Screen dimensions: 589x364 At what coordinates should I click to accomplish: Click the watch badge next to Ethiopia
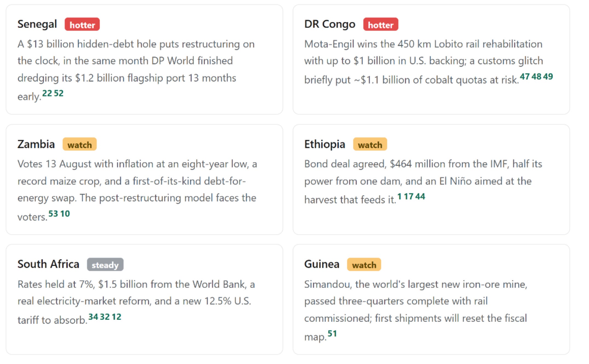pyautogui.click(x=370, y=145)
